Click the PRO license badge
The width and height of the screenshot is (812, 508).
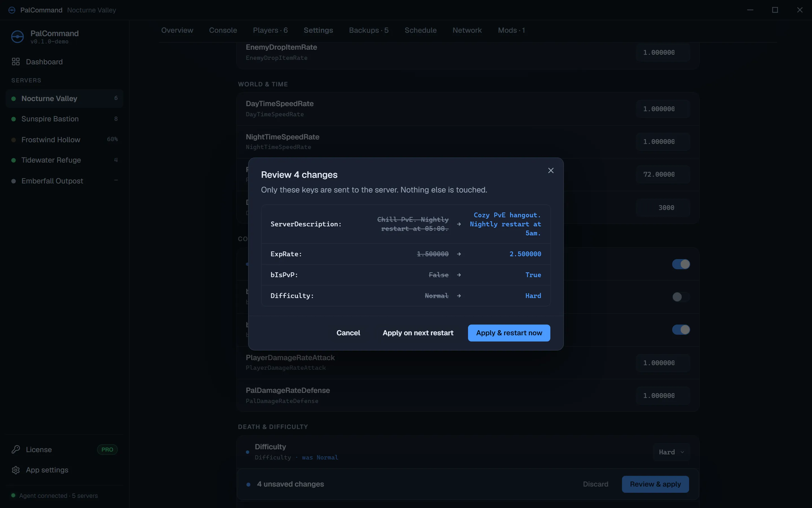tap(107, 450)
